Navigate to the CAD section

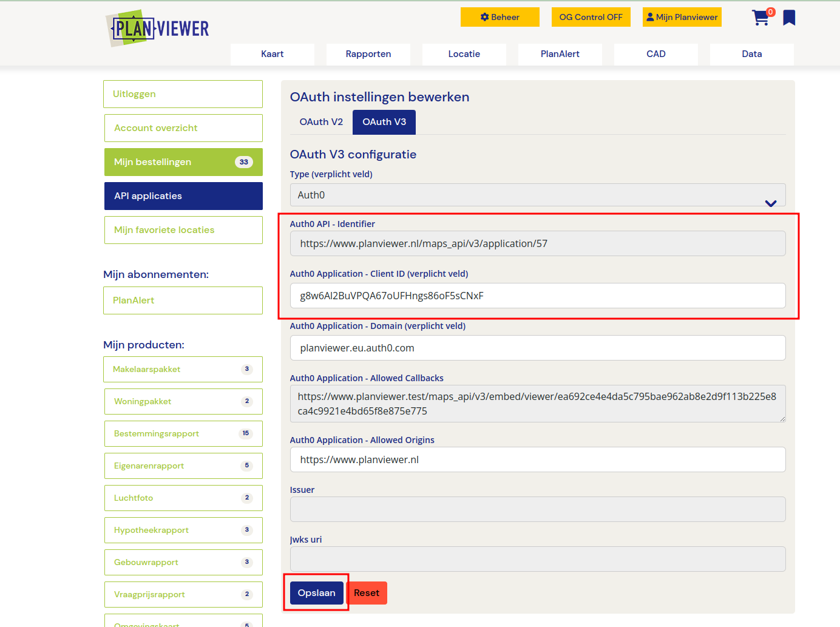click(655, 54)
